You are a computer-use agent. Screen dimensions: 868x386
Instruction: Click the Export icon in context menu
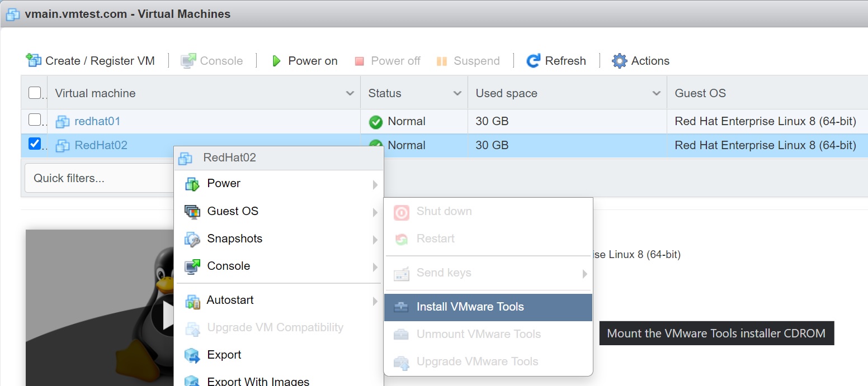coord(192,355)
